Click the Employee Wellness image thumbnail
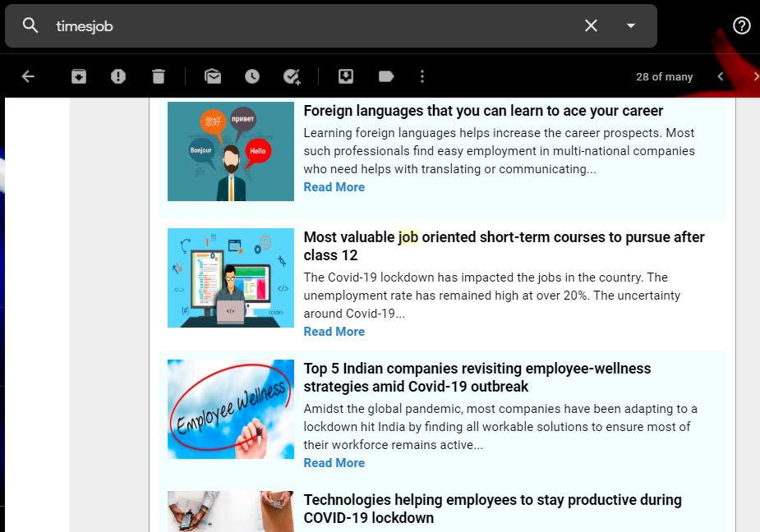Viewport: 760px width, 532px height. (231, 409)
